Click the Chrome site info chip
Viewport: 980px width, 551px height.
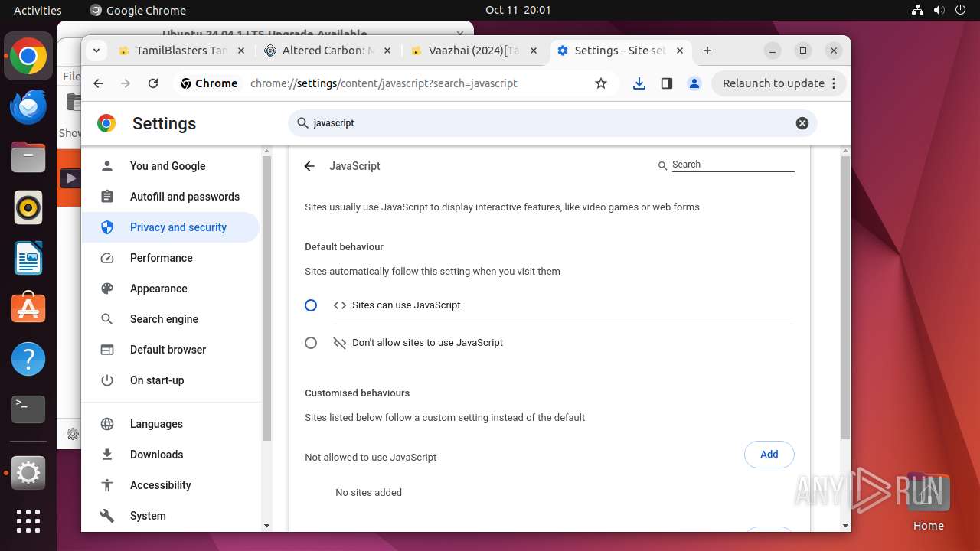[x=209, y=83]
